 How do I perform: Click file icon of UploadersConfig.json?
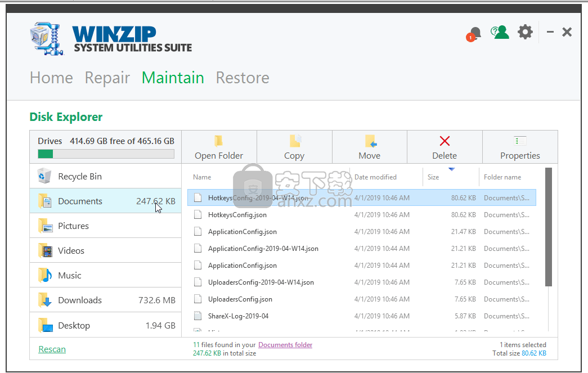pyautogui.click(x=198, y=299)
